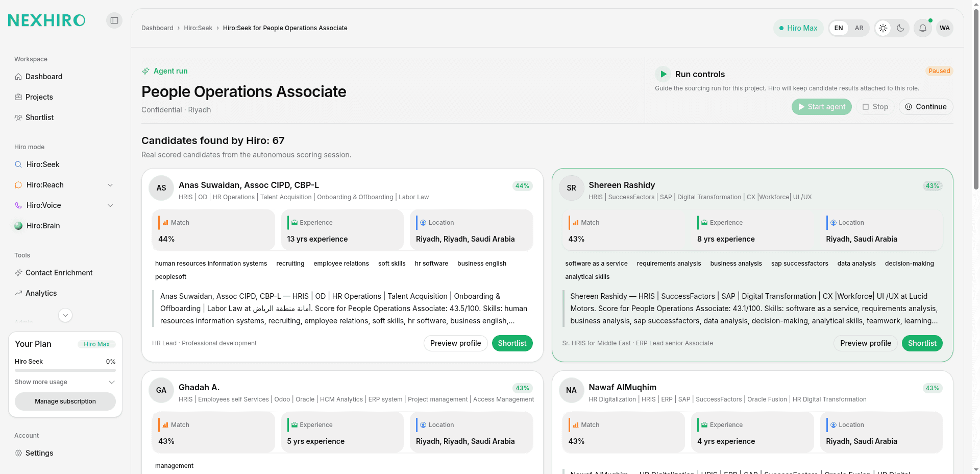The width and height of the screenshot is (980, 474).
Task: Click the NA avatar of Nawaf AlMuqhim
Action: [572, 390]
